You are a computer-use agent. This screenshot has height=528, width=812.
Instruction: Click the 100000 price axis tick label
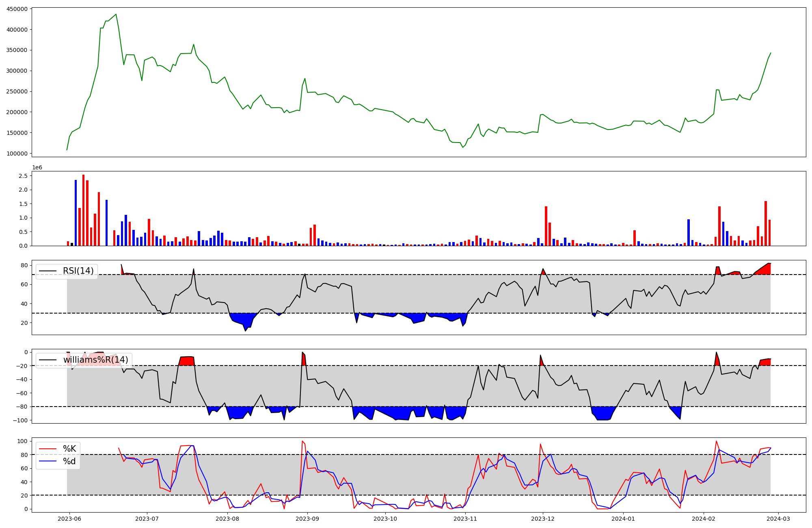pyautogui.click(x=17, y=154)
